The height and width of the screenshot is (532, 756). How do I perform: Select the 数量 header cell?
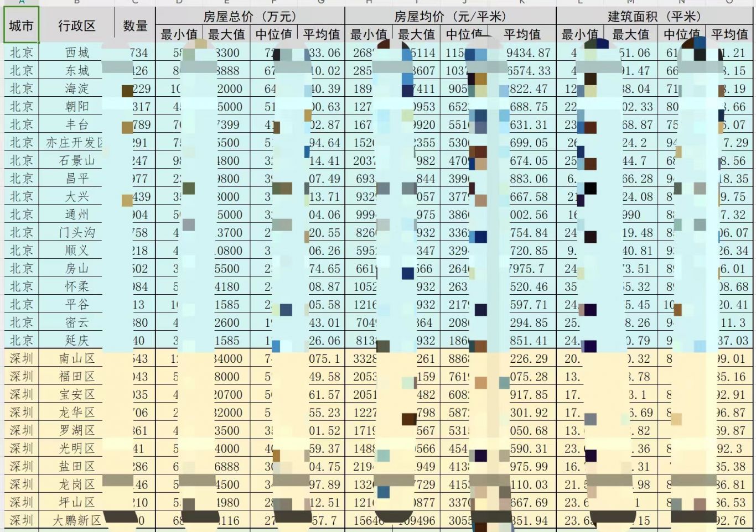coord(135,25)
